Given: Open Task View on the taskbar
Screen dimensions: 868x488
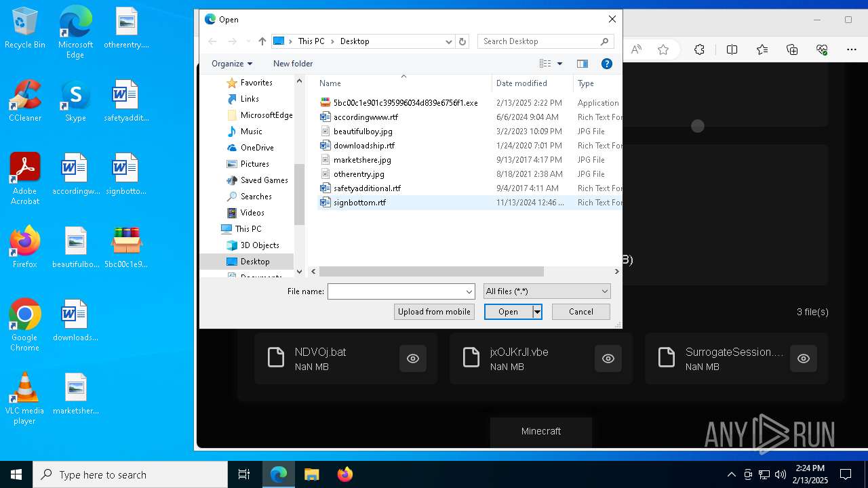Looking at the screenshot, I should pos(244,474).
